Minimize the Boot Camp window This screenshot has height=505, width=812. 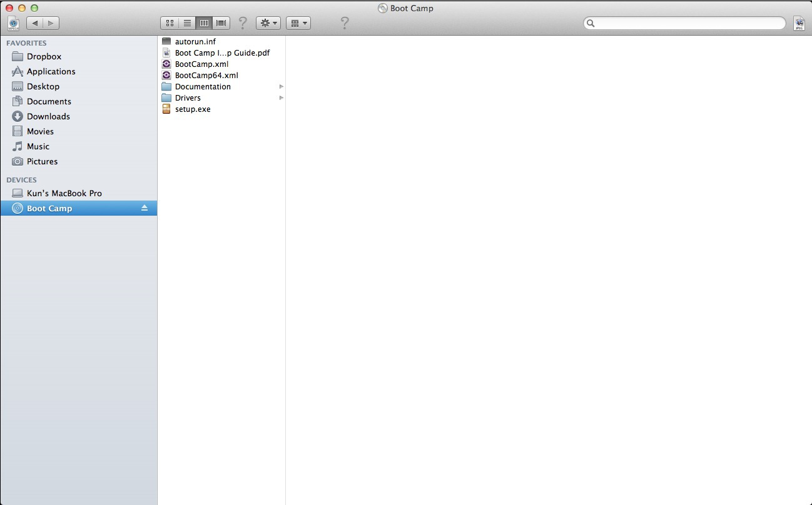pos(22,8)
